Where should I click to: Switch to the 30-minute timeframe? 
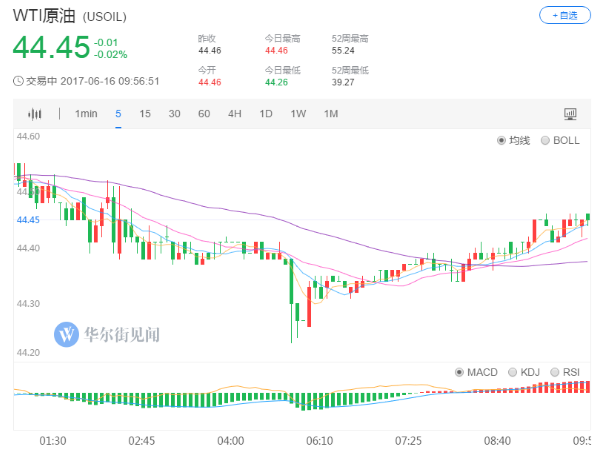click(x=174, y=114)
